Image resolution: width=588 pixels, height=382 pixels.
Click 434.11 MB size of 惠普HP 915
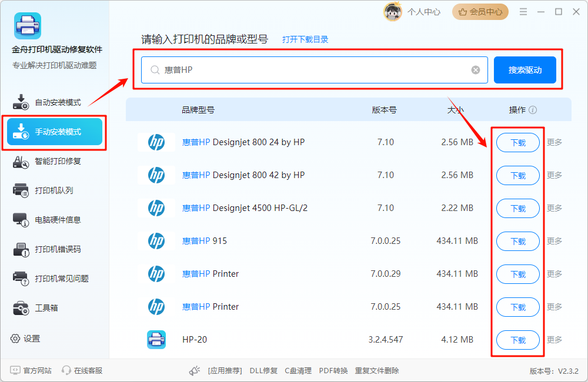point(457,241)
